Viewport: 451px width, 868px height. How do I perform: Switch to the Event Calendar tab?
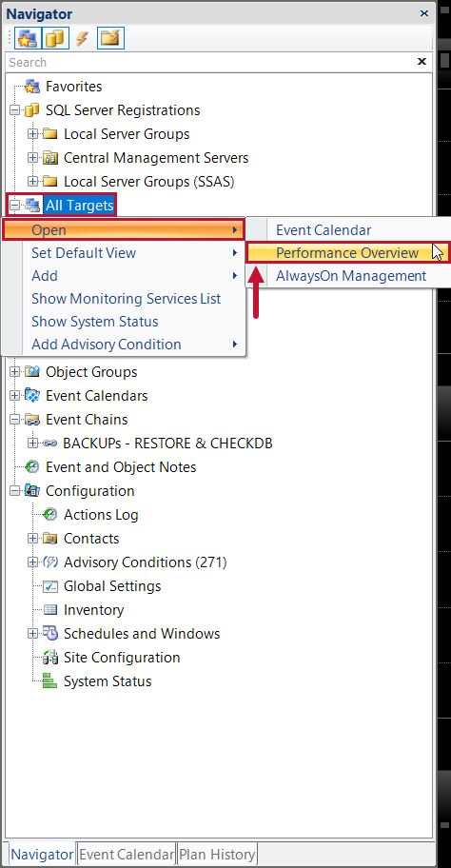point(127,854)
